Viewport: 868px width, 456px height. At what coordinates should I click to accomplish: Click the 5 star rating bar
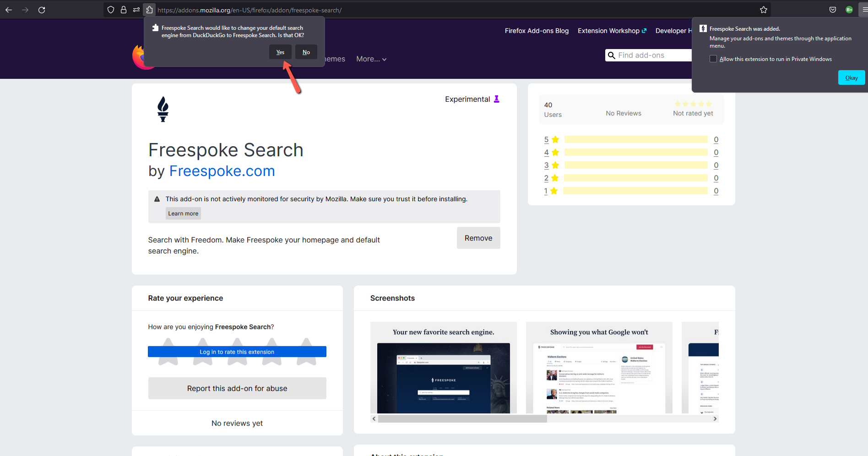(x=636, y=139)
